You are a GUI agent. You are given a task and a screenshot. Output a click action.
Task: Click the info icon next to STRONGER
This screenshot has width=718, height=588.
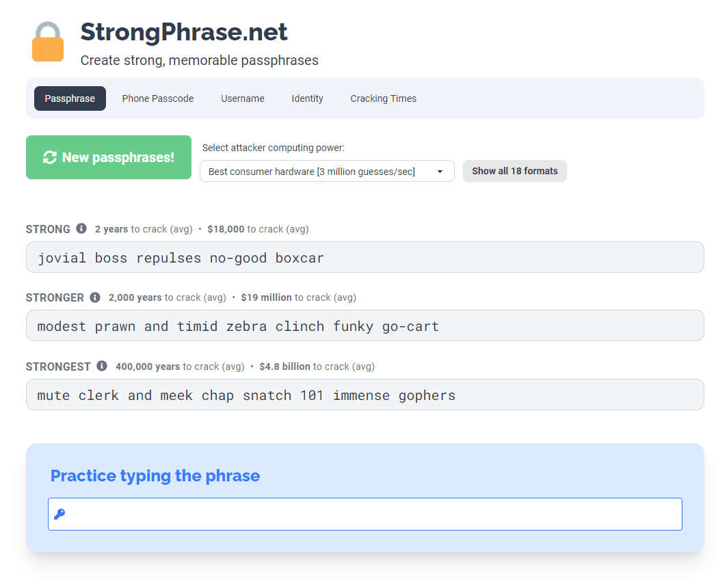point(95,297)
